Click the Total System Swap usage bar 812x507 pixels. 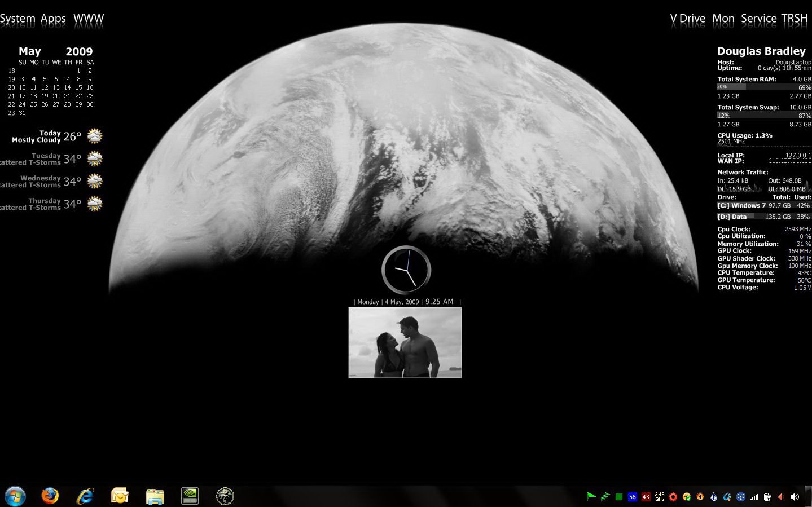coord(764,115)
